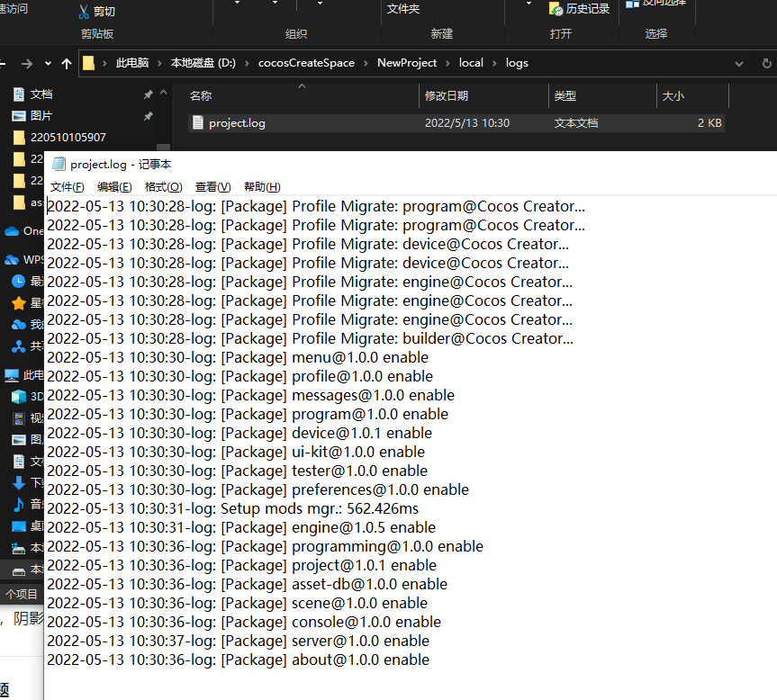Click log line builder@Cocos Creator...
Image resolution: width=777 pixels, height=700 pixels.
click(311, 338)
